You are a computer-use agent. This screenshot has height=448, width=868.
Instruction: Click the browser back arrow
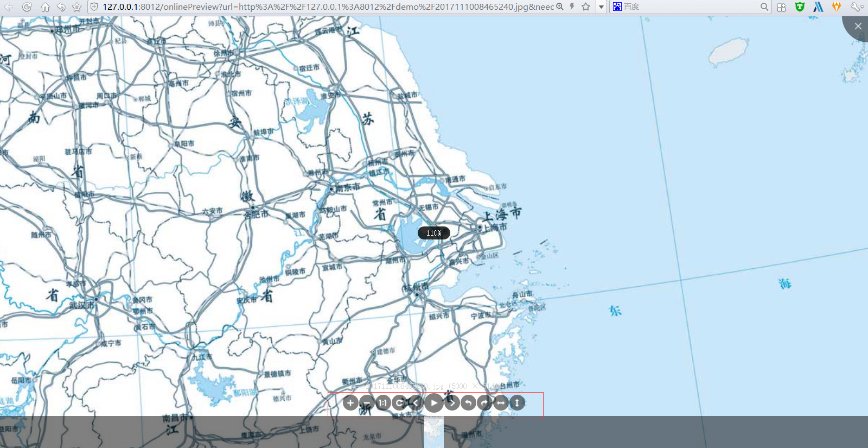9,7
